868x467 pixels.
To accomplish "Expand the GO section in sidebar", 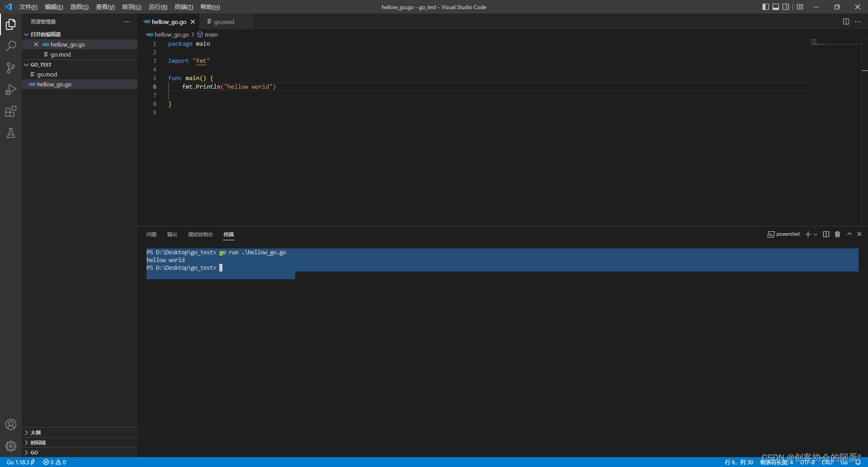I will (x=80, y=453).
